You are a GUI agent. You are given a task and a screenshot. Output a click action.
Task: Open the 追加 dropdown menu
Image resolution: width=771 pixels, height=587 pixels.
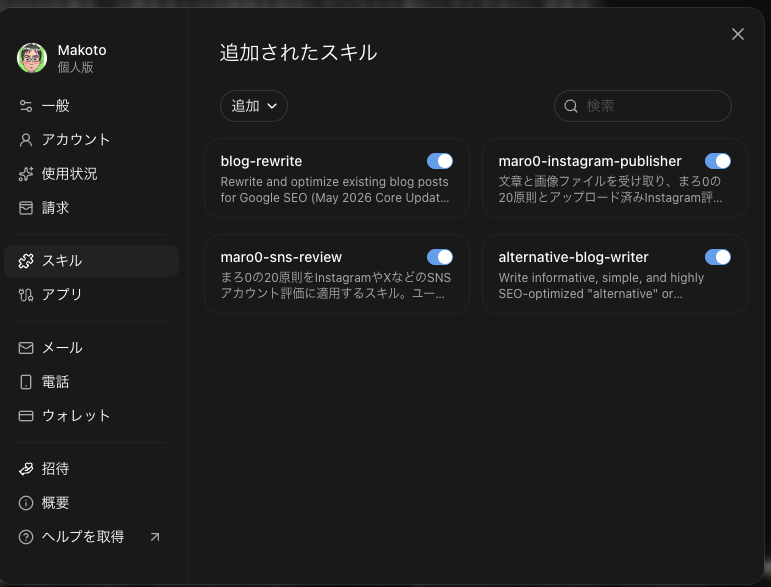254,106
